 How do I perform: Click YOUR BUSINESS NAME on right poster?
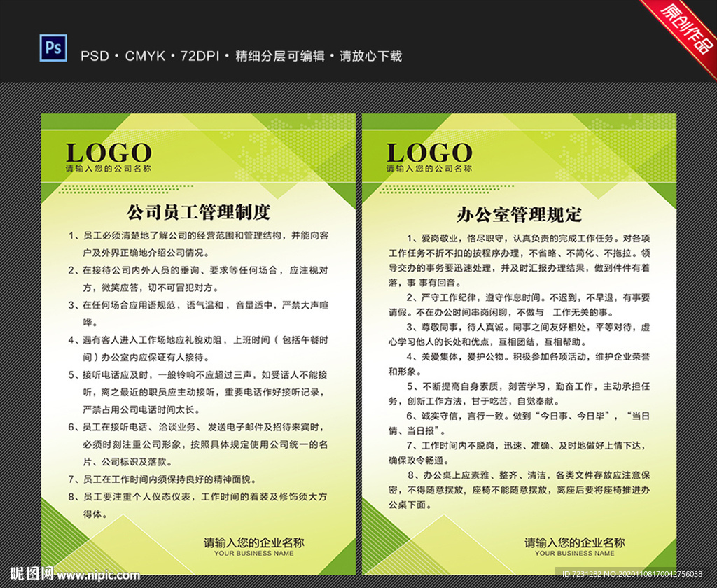[x=575, y=553]
